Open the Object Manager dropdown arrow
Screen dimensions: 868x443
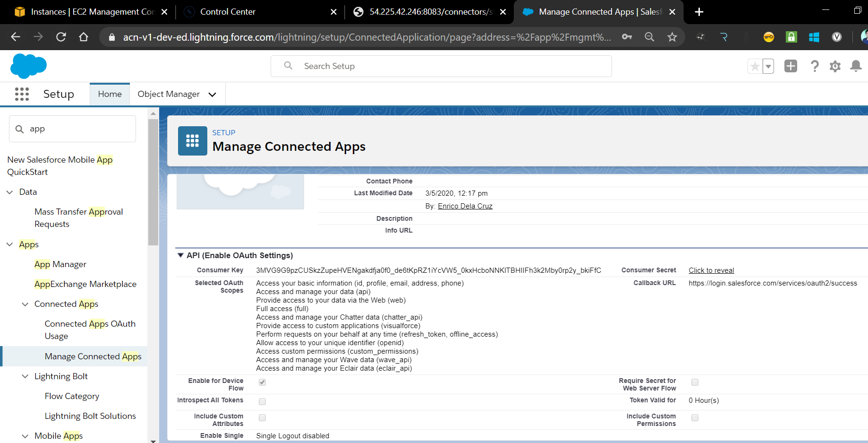213,95
